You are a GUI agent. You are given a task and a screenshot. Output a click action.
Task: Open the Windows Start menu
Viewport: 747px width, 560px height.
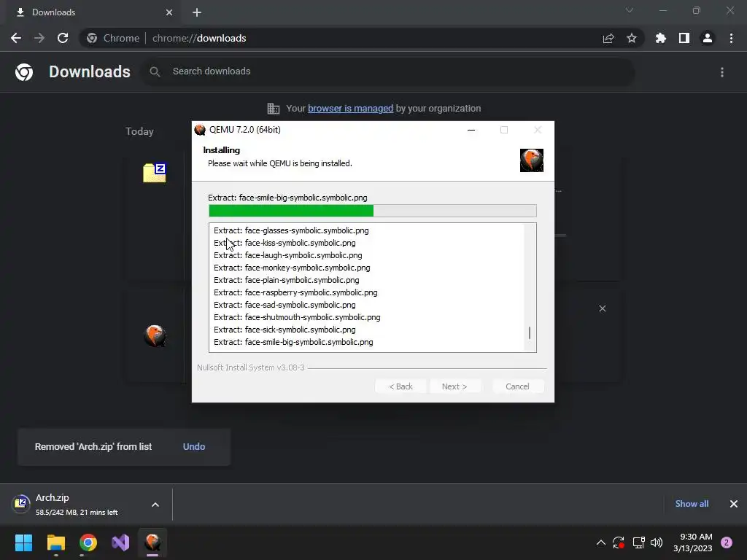(x=23, y=542)
